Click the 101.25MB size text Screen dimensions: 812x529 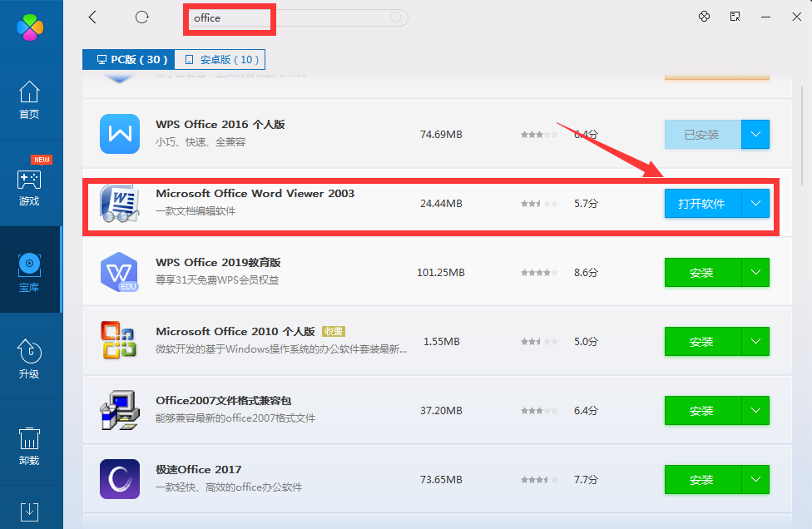pyautogui.click(x=441, y=272)
